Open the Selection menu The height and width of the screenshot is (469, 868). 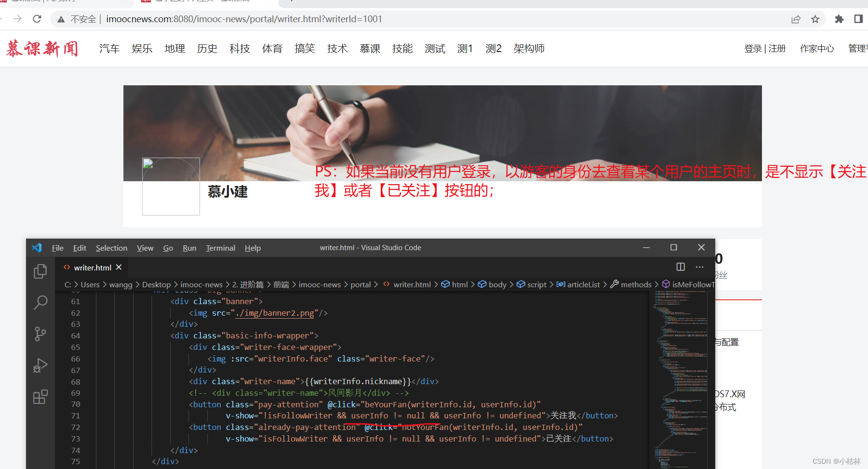click(x=111, y=248)
